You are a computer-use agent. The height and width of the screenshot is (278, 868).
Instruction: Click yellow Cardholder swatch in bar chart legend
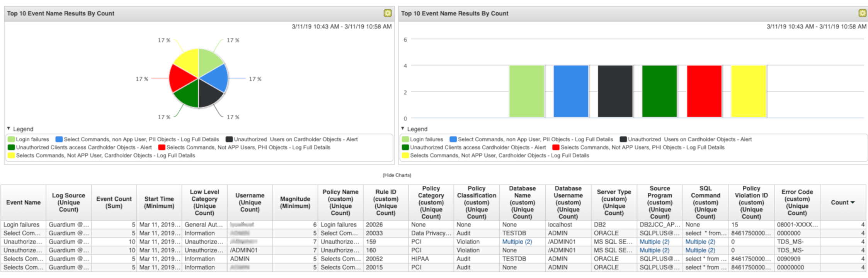pos(405,156)
